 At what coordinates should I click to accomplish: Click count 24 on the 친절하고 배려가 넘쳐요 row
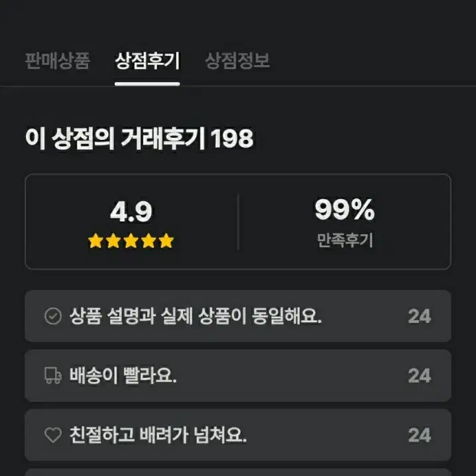[420, 435]
